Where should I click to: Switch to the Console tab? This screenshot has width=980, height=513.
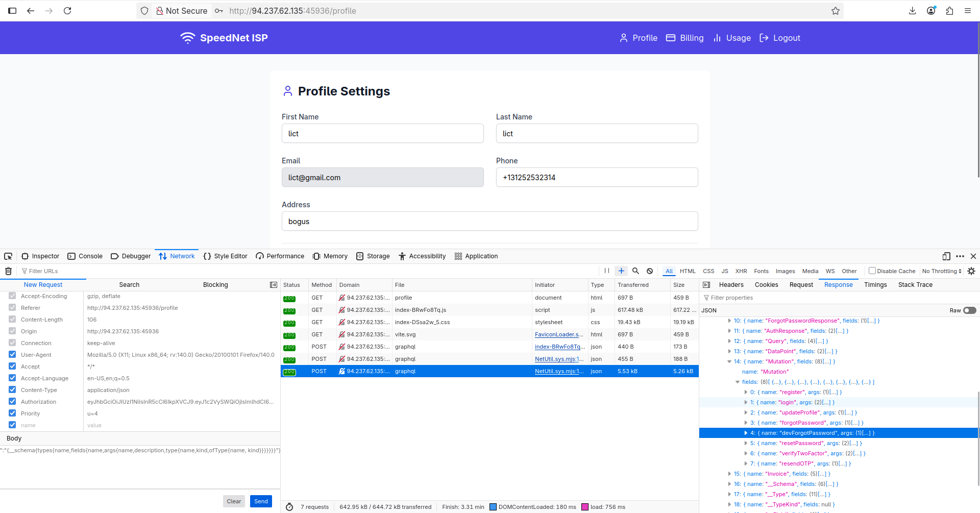(x=85, y=256)
